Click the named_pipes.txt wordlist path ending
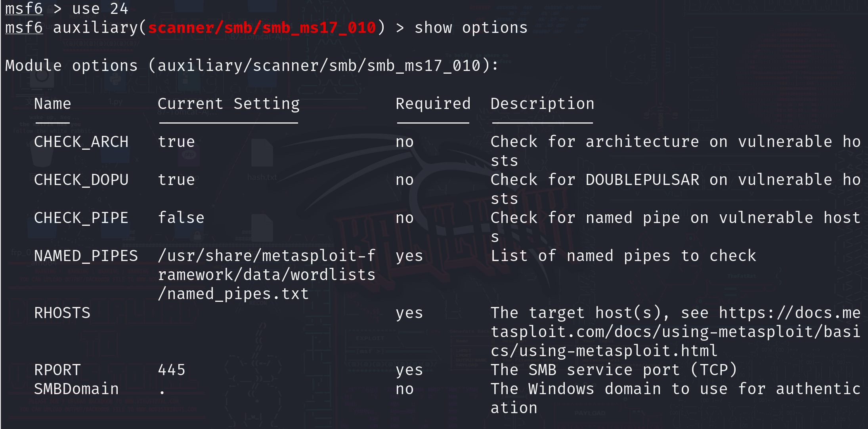 [233, 294]
